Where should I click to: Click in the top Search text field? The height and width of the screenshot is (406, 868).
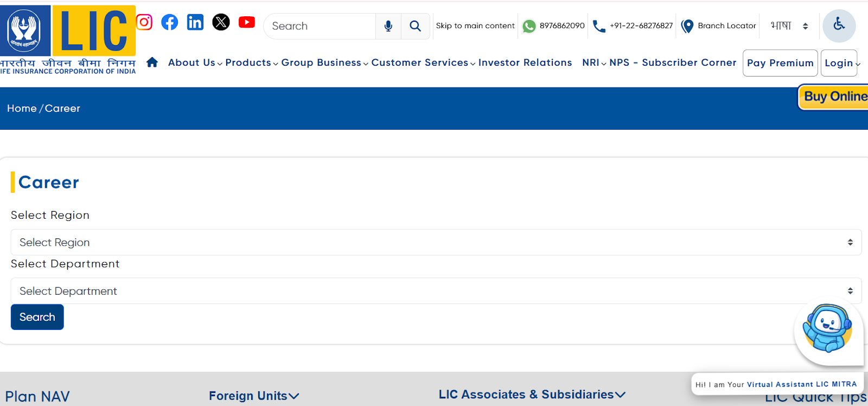coord(320,26)
